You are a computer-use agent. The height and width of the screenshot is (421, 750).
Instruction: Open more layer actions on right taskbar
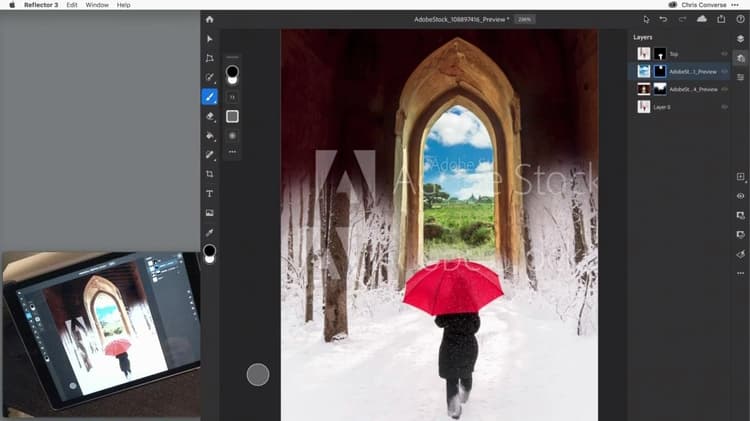point(740,273)
